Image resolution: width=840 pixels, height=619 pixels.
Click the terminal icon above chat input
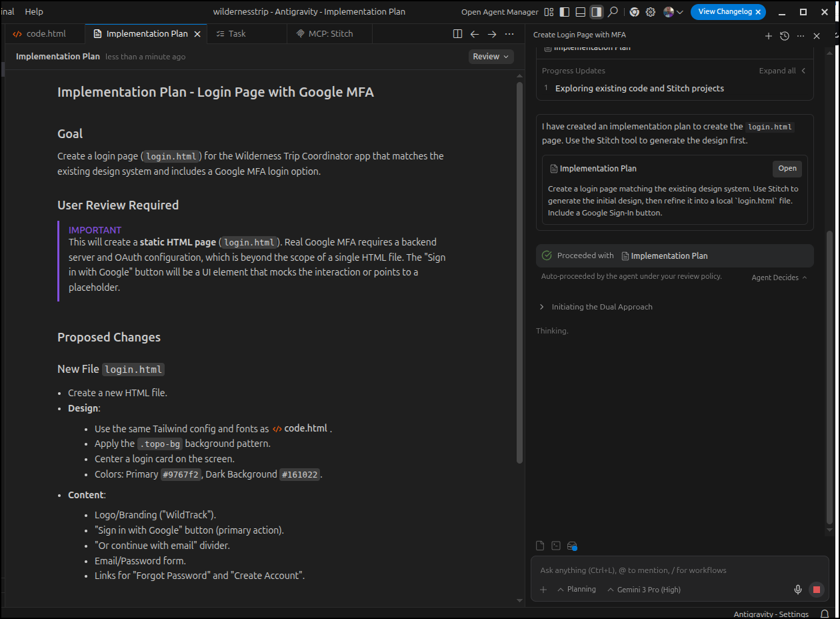[x=556, y=546]
